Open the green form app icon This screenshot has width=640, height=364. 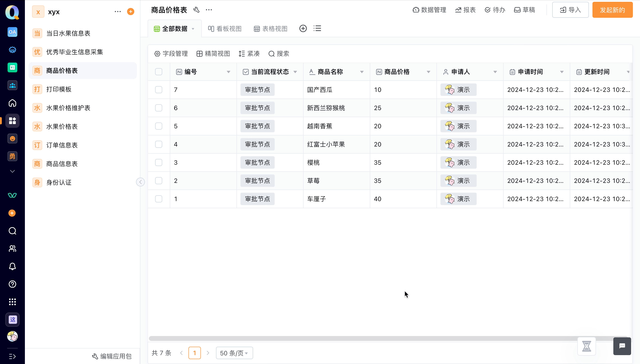(12, 67)
